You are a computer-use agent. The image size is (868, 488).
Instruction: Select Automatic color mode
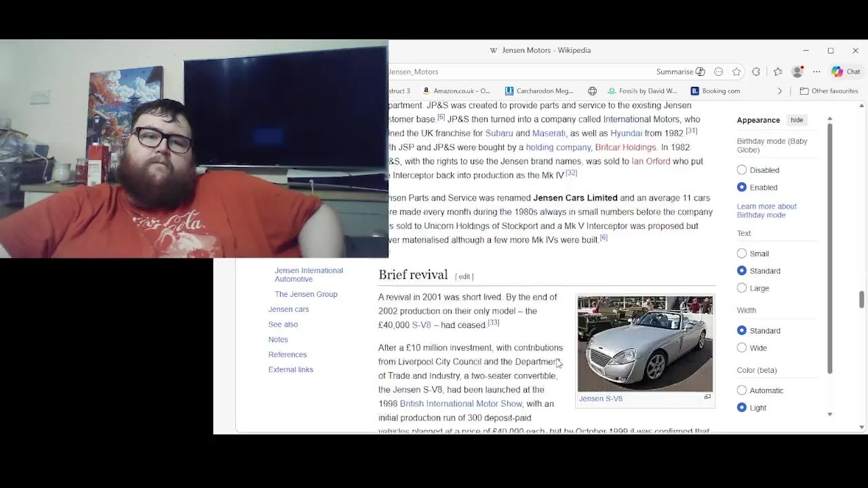(x=742, y=390)
